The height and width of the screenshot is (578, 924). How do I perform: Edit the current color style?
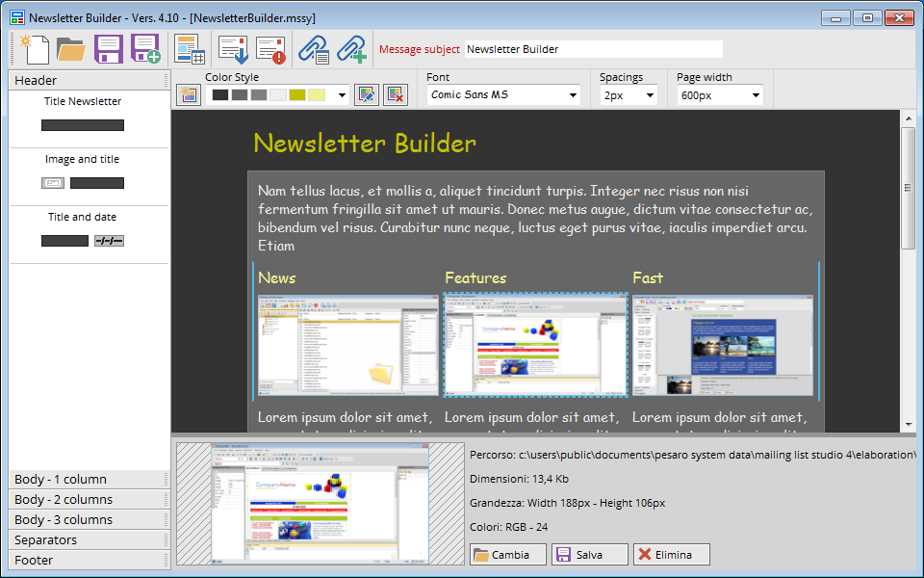(367, 95)
